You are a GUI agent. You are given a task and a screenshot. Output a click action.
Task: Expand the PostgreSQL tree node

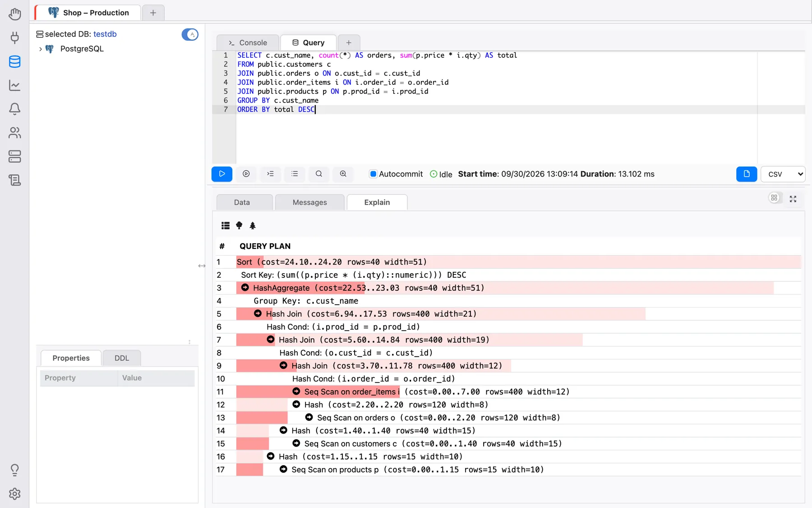(41, 49)
